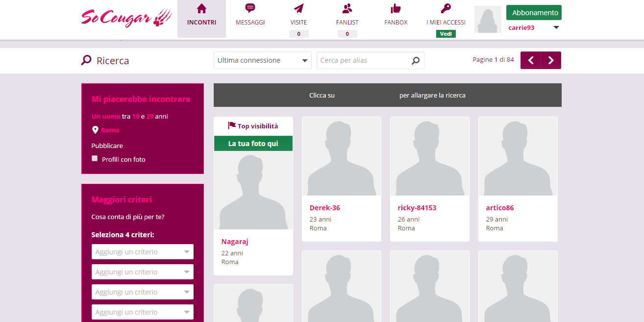This screenshot has height=322, width=644.
Task: Click the Cerca per alias input field
Action: pos(363,60)
